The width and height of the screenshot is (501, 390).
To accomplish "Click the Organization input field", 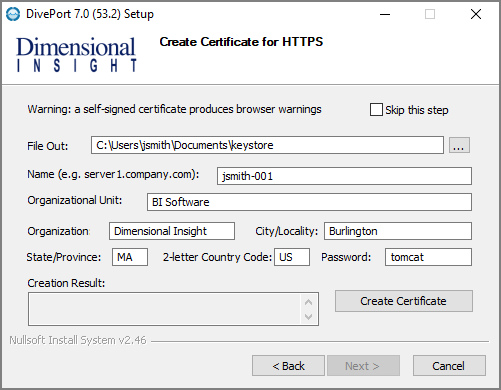I will pyautogui.click(x=172, y=231).
